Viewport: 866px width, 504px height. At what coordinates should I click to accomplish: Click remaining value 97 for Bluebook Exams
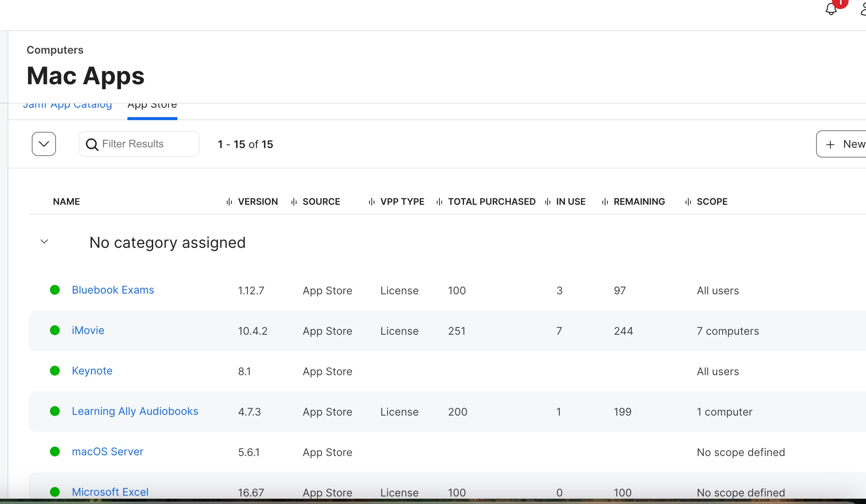point(620,291)
